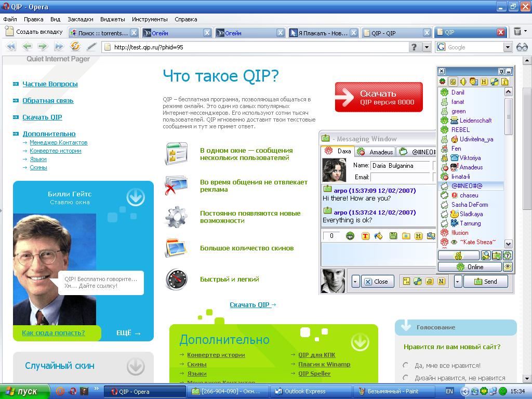Screen dimensions: 532x399
Task: Click the red T font icon in the message toolbar
Action: point(365,236)
